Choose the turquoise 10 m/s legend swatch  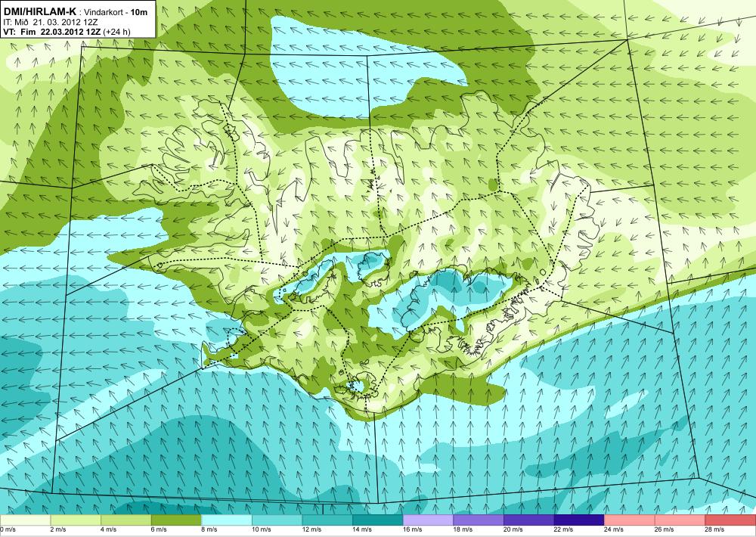click(x=277, y=520)
